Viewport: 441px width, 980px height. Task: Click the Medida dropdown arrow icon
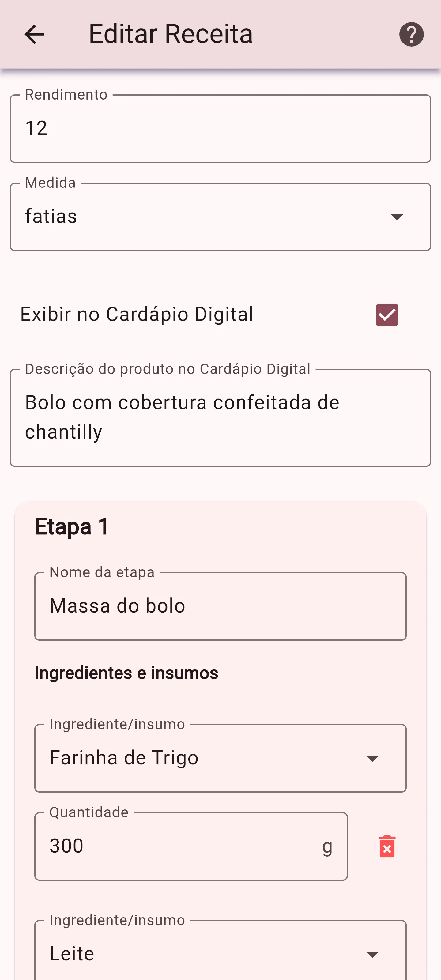pos(397,217)
